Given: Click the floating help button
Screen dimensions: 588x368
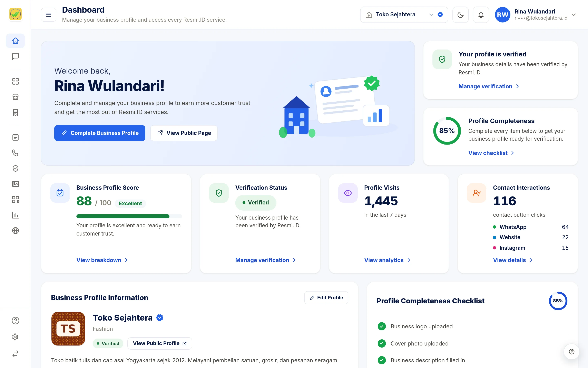Looking at the screenshot, I should point(571,351).
